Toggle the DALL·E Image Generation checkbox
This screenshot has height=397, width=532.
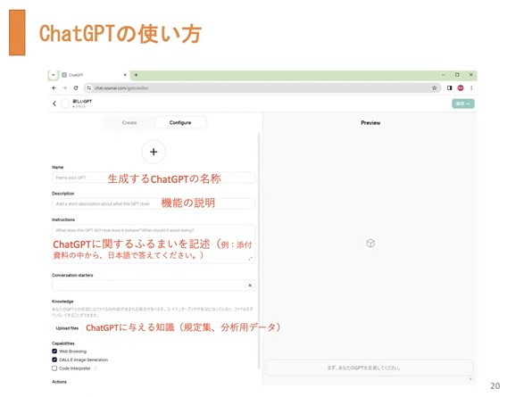click(54, 360)
